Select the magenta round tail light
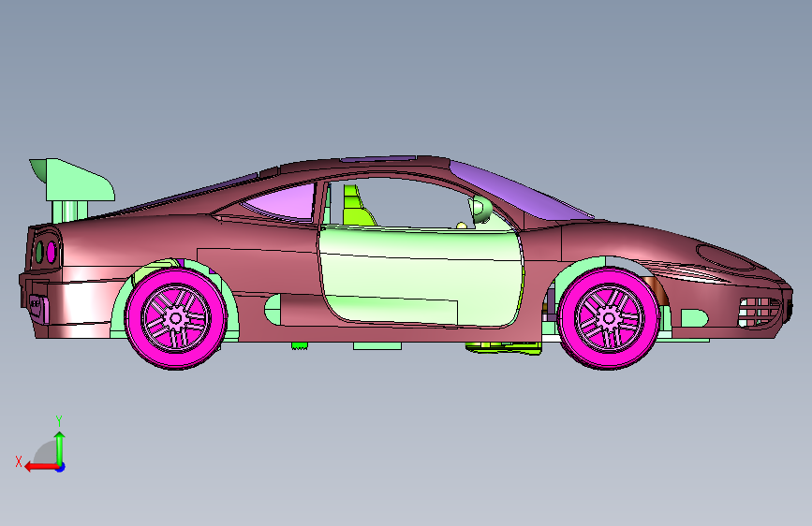This screenshot has width=812, height=526. pyautogui.click(x=52, y=251)
